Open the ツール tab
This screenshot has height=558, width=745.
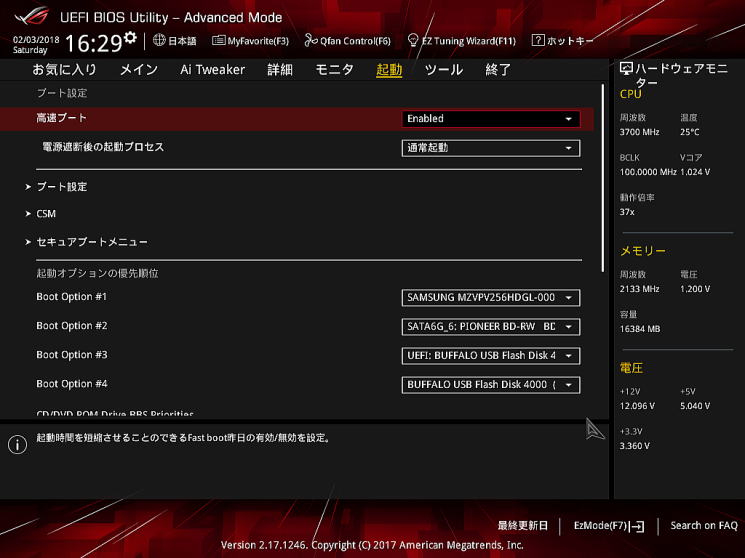tap(443, 70)
